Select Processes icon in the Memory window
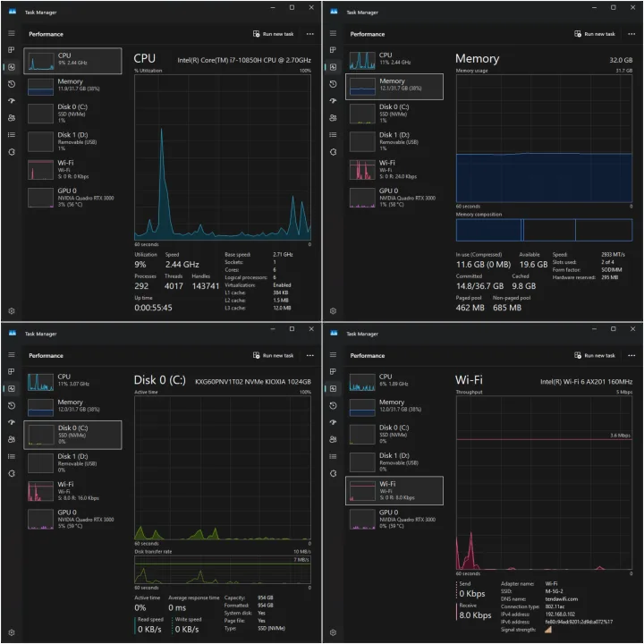Image resolution: width=644 pixels, height=644 pixels. [333, 50]
